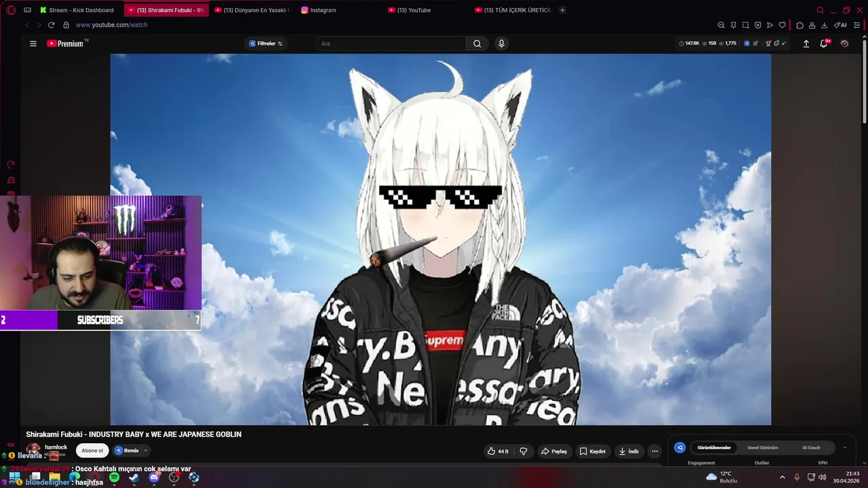Screen dimensions: 868x488
Task: Click the pin icon in address bar
Action: tap(733, 25)
